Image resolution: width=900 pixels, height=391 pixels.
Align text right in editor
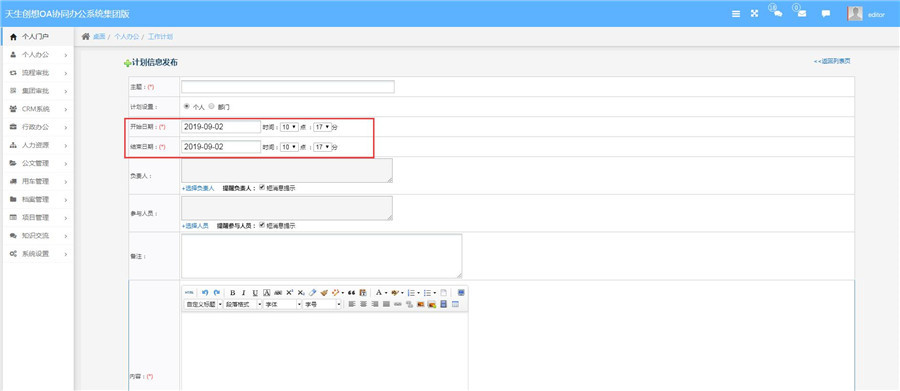375,304
